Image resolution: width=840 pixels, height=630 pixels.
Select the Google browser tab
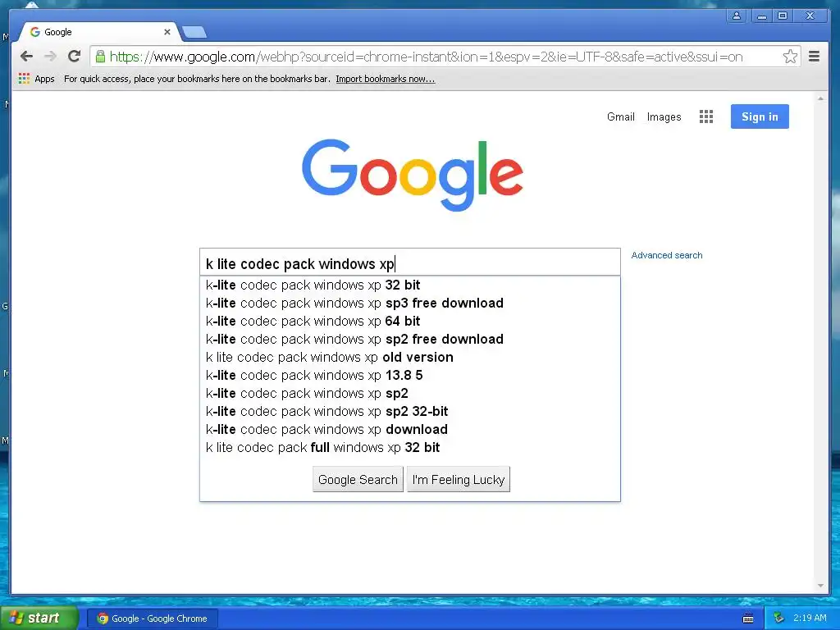[99, 32]
